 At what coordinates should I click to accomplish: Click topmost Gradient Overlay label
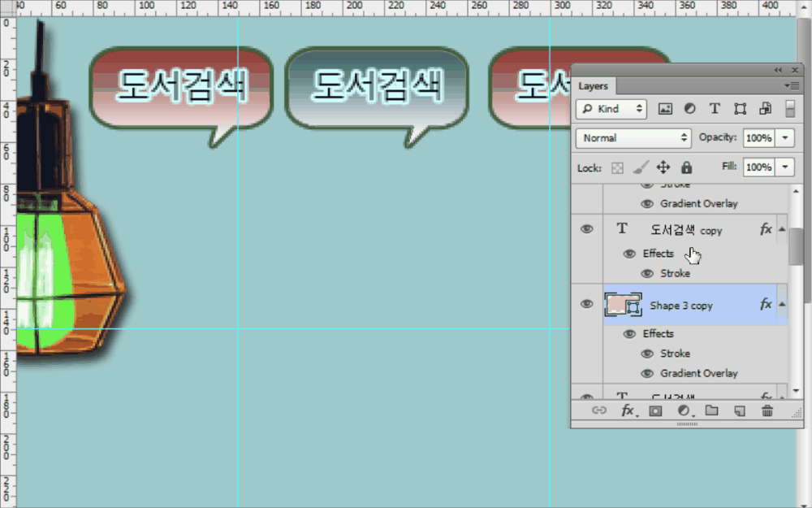pos(698,204)
